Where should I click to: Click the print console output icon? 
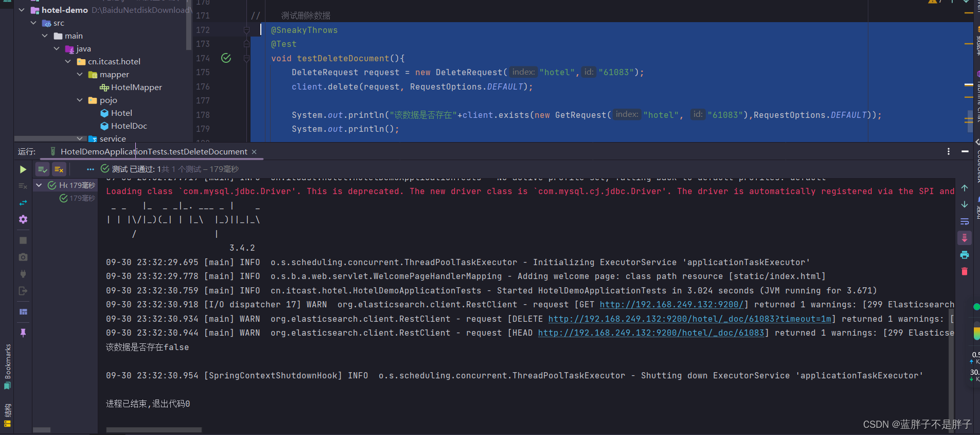[x=965, y=255]
